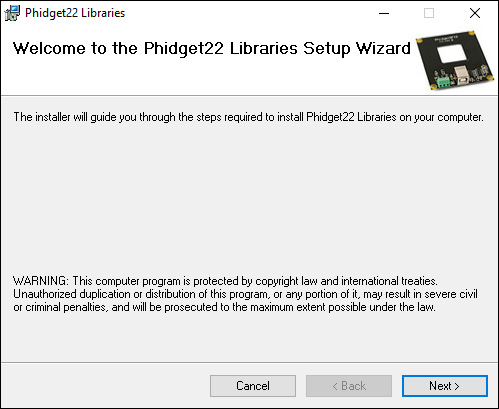Click the Phidget22 Libraries title bar text
499x409 pixels.
tap(75, 13)
